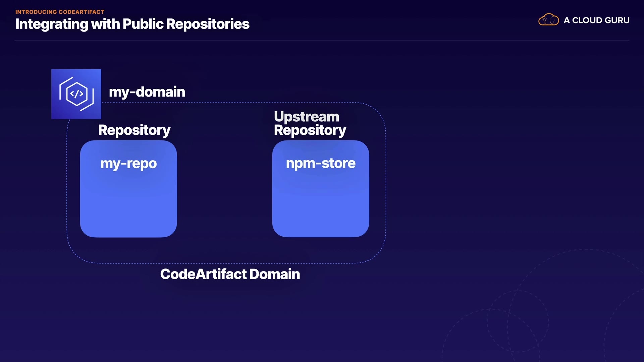Click the word Public in slide title
The image size is (644, 362).
point(143,24)
